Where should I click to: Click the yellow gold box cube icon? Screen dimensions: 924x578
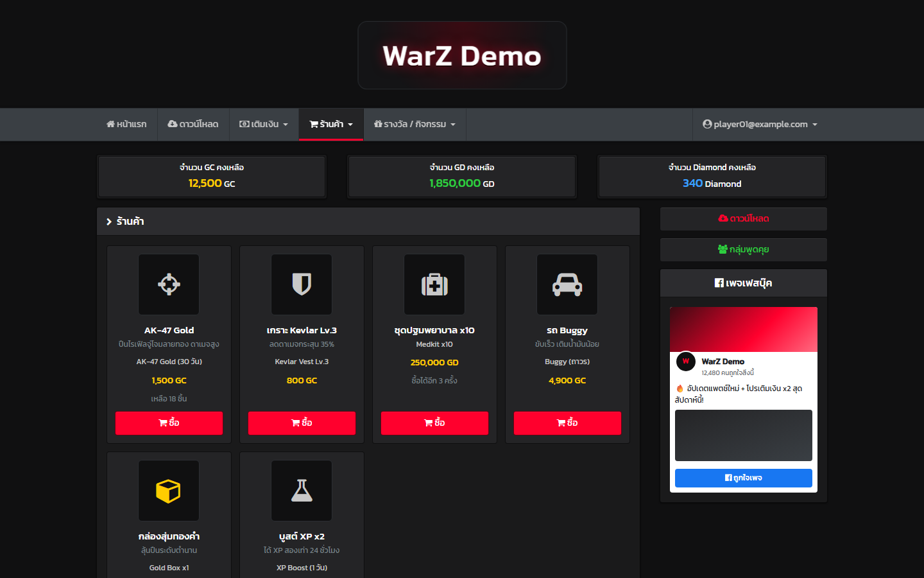[x=169, y=491]
